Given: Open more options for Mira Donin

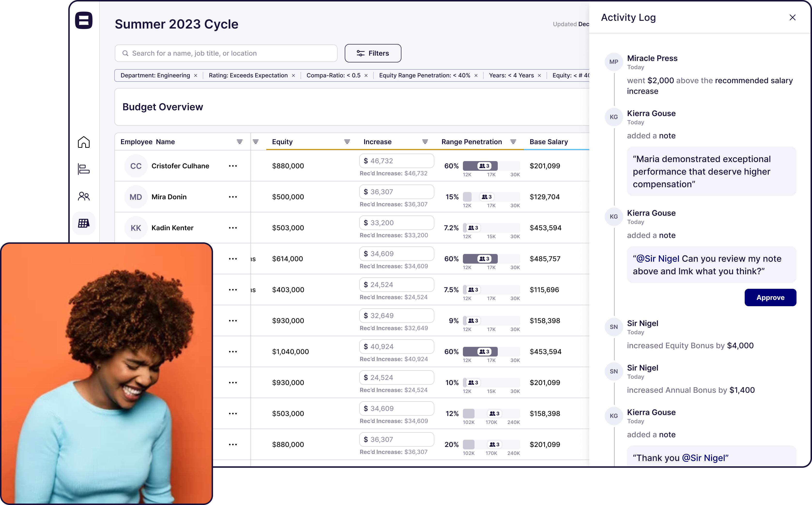Looking at the screenshot, I should pos(233,197).
